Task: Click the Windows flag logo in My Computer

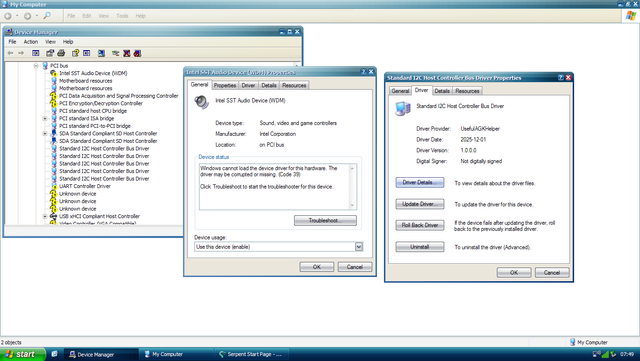Action: pos(631,16)
